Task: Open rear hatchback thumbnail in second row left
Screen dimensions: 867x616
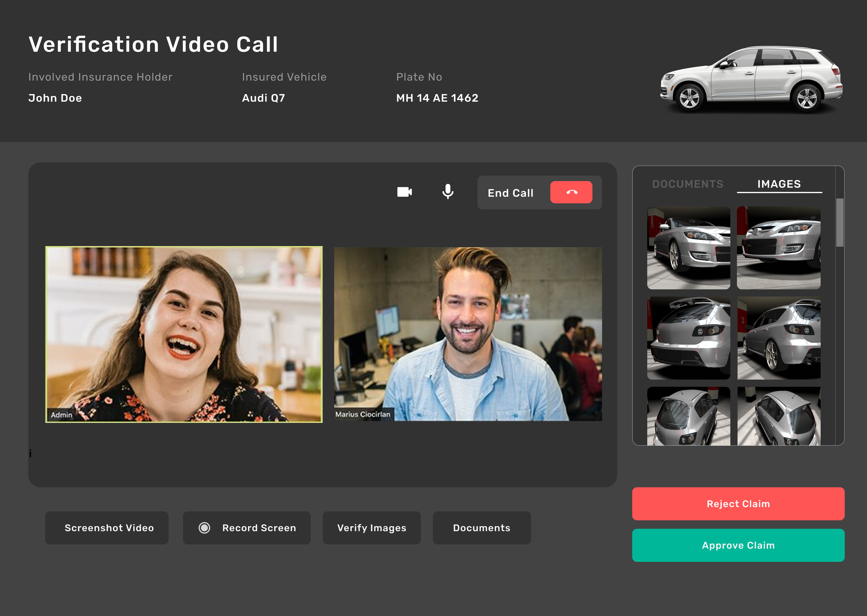Action: (x=688, y=338)
